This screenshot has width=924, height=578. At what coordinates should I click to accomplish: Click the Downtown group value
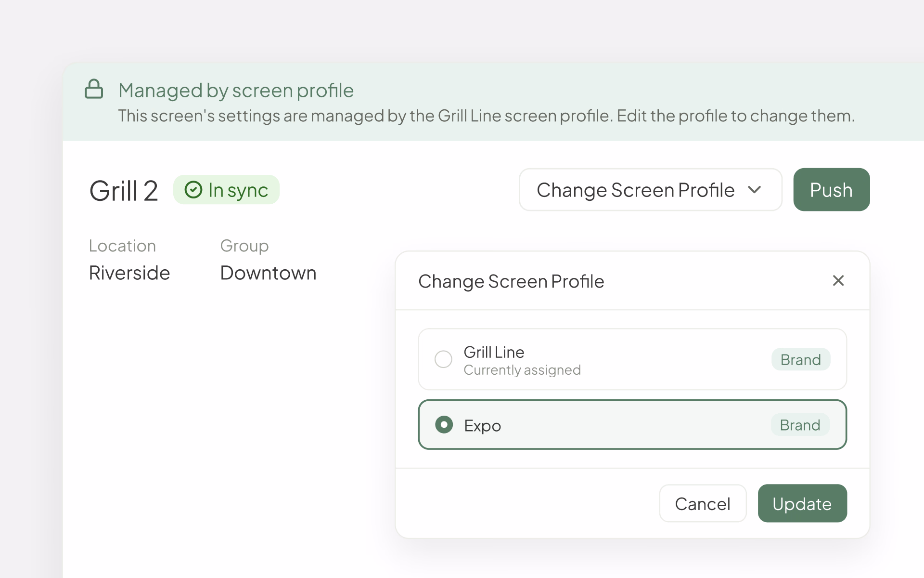(x=268, y=273)
